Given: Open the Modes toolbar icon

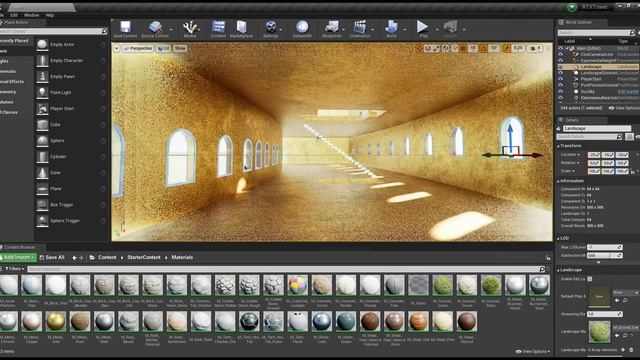Looking at the screenshot, I should [190, 29].
